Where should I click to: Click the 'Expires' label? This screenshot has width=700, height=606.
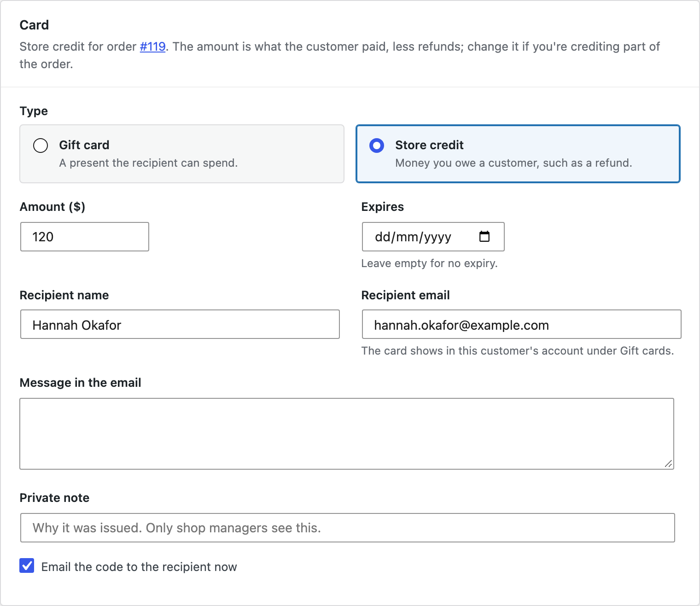pyautogui.click(x=382, y=207)
